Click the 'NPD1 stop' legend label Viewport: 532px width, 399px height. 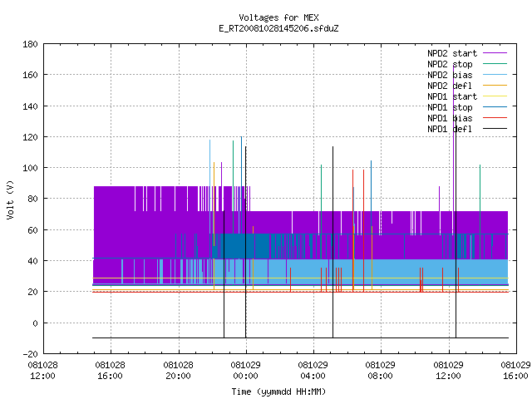point(450,107)
